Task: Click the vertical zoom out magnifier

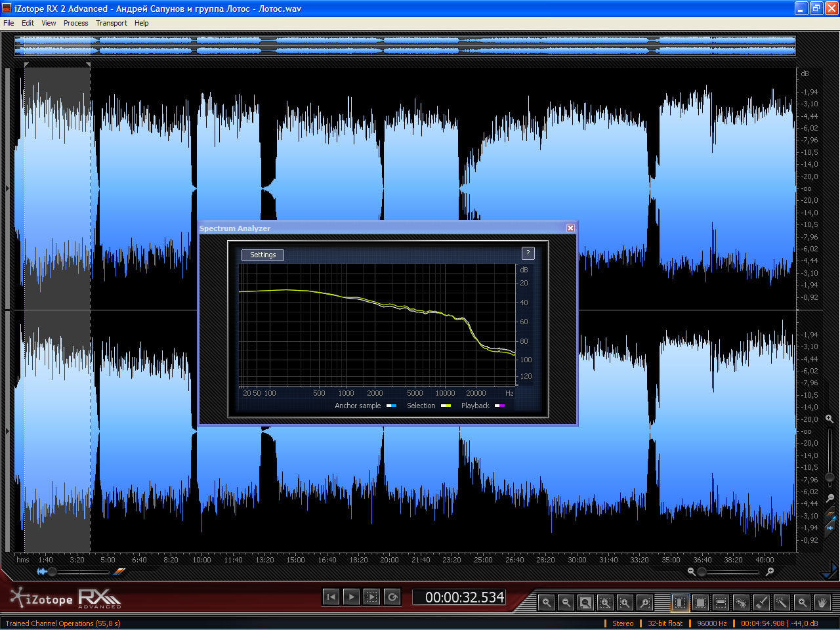Action: (x=830, y=498)
